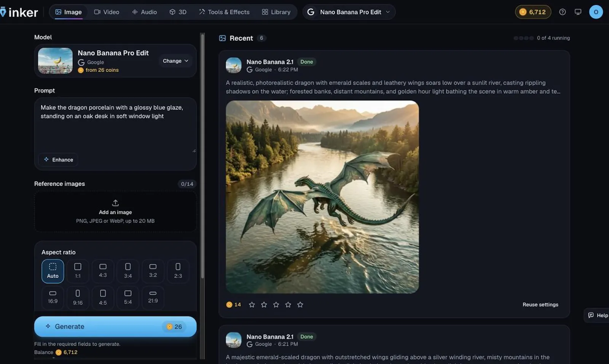Image resolution: width=609 pixels, height=364 pixels.
Task: Select 3:4 aspect ratio
Action: [128, 271]
